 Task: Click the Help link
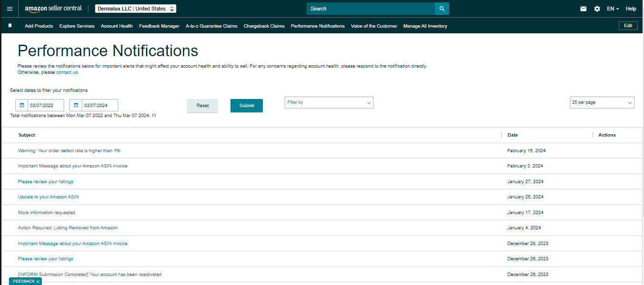631,9
